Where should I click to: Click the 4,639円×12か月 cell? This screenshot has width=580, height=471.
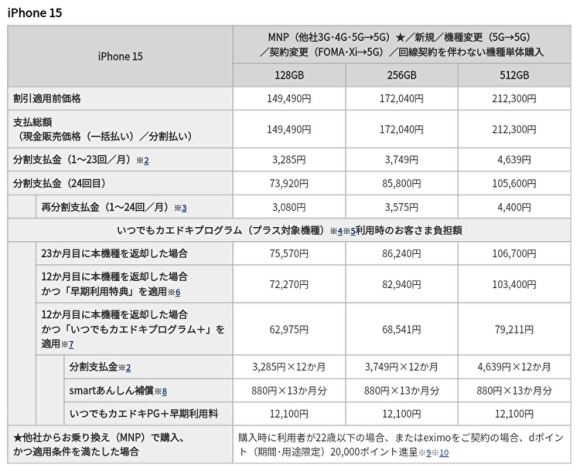click(514, 367)
